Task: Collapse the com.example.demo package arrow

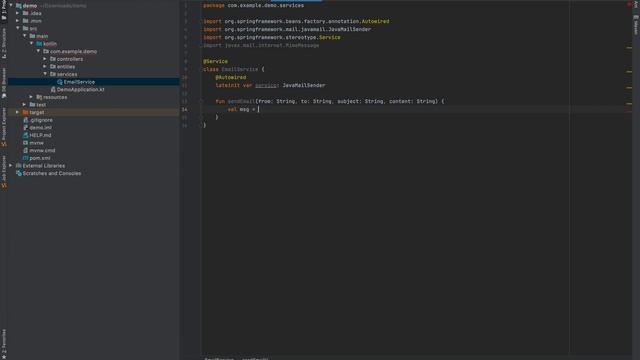Action: click(x=38, y=51)
